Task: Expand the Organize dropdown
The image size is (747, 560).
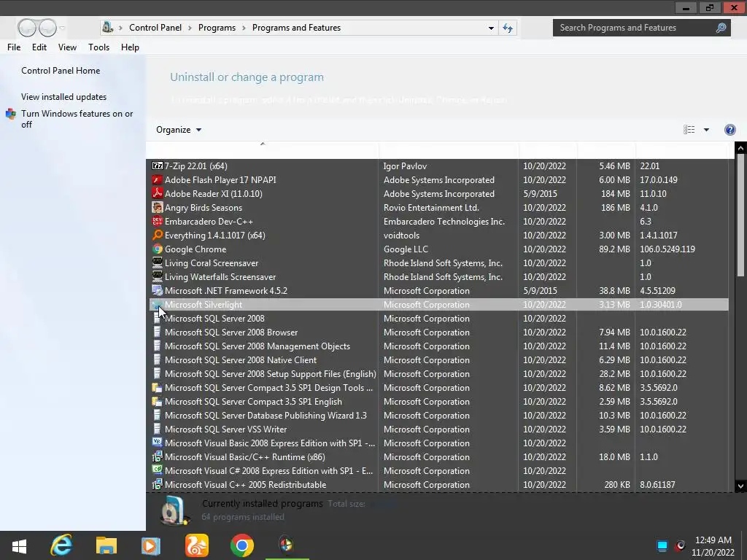Action: pyautogui.click(x=179, y=130)
